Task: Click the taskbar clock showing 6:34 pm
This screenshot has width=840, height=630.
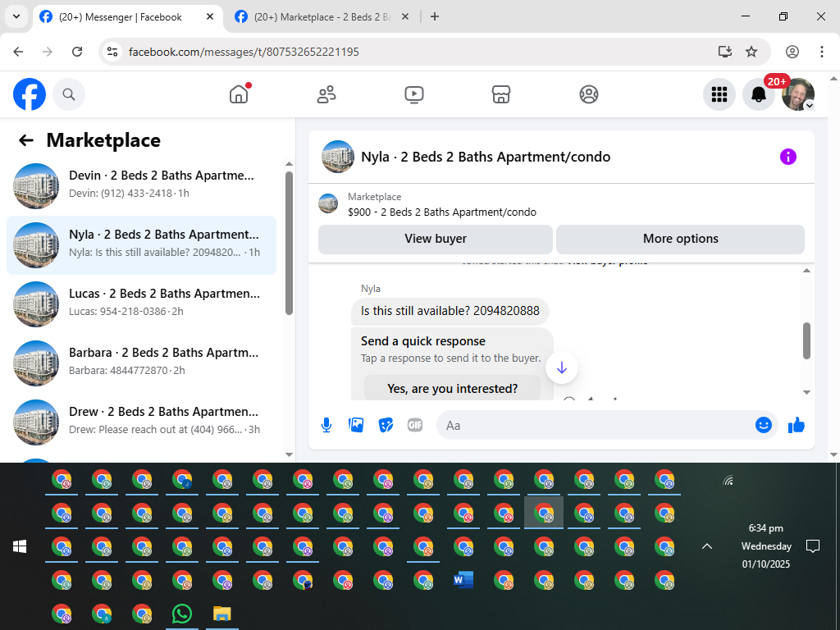Action: click(766, 546)
